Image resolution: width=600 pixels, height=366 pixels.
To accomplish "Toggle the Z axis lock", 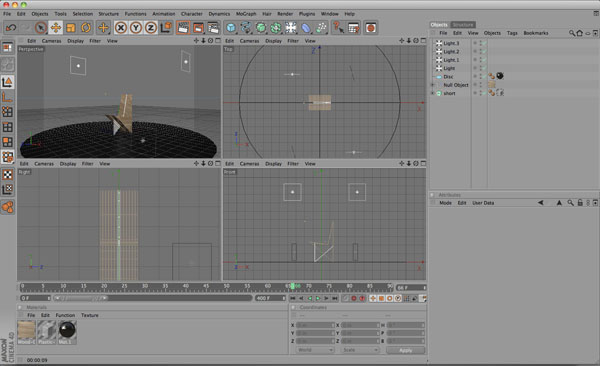I will 151,28.
